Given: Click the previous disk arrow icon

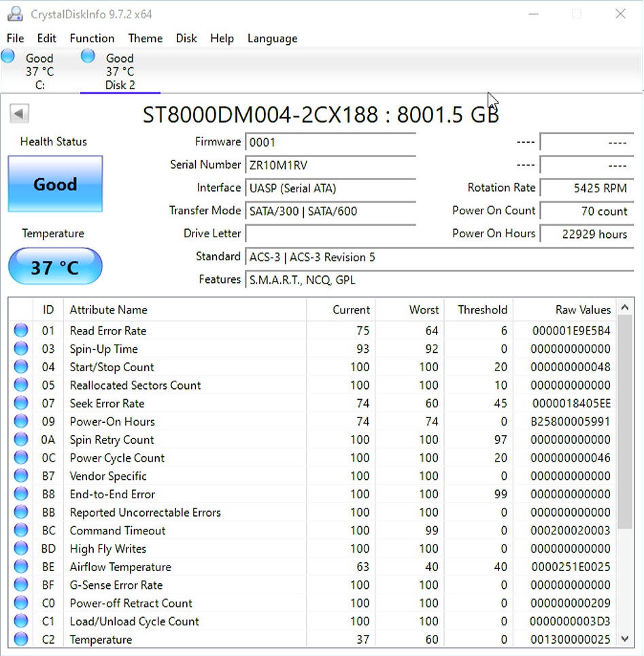Looking at the screenshot, I should point(19,114).
